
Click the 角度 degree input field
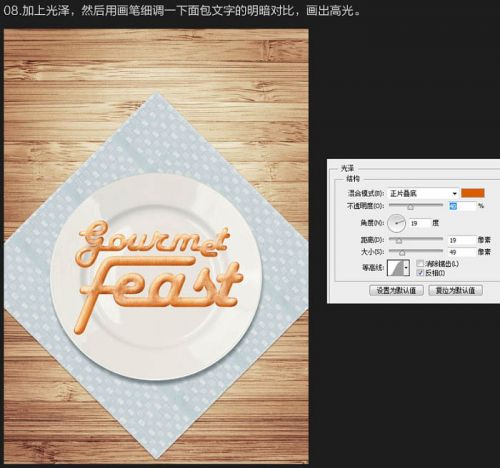(420, 223)
